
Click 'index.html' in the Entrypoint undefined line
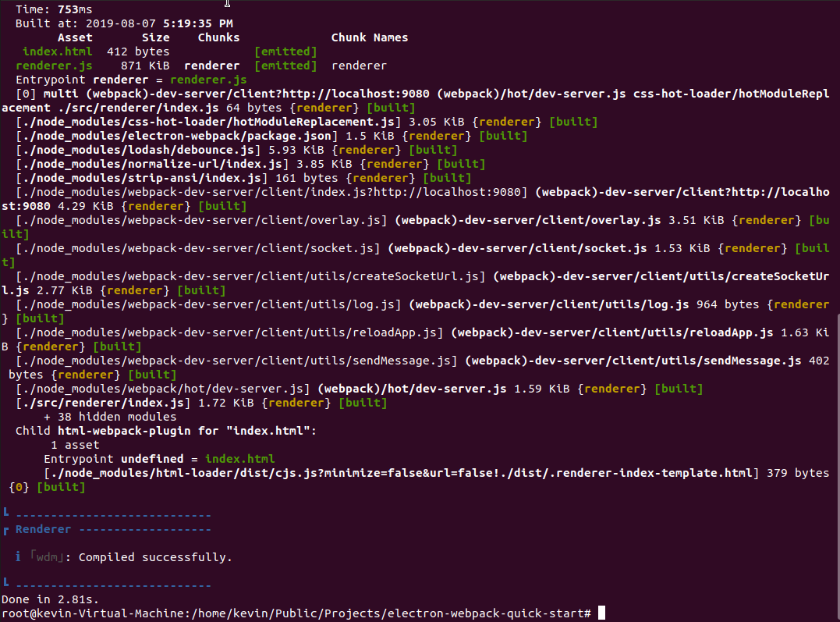pyautogui.click(x=240, y=458)
